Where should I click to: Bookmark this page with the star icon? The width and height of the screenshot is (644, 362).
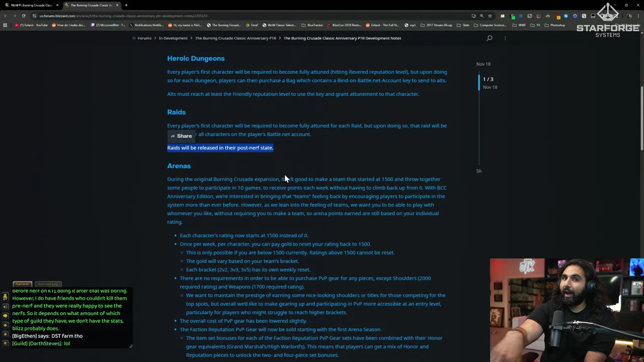tap(490, 16)
